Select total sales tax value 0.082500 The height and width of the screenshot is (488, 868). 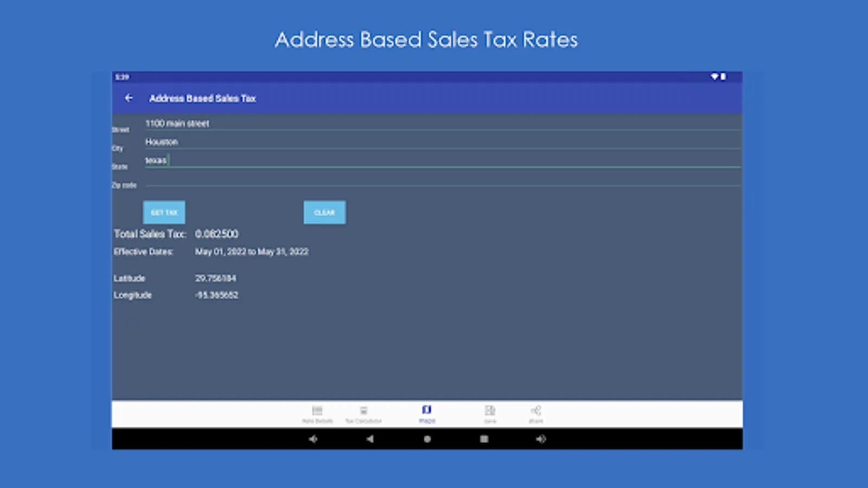coord(216,234)
